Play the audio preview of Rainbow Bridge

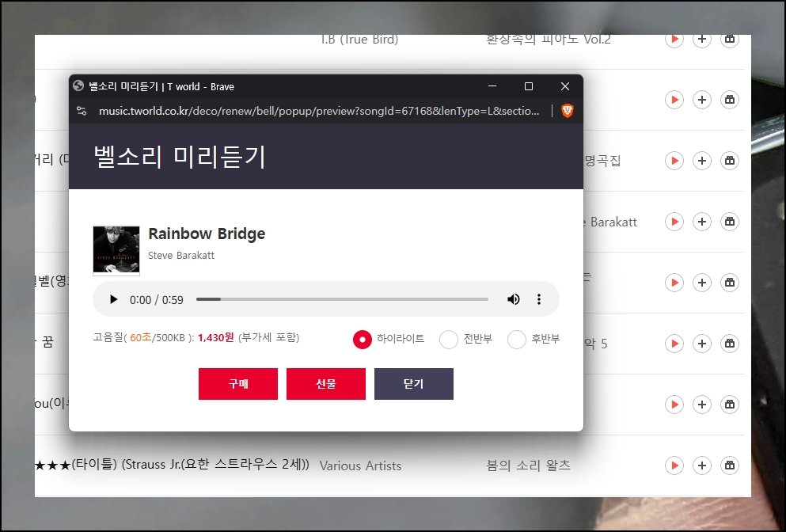click(x=113, y=299)
